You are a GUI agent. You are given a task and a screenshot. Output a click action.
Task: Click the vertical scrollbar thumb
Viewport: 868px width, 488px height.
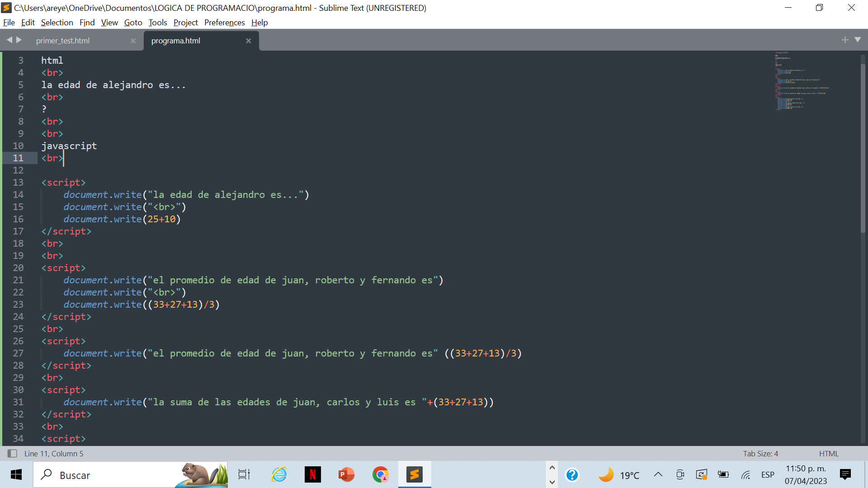pyautogui.click(x=863, y=149)
